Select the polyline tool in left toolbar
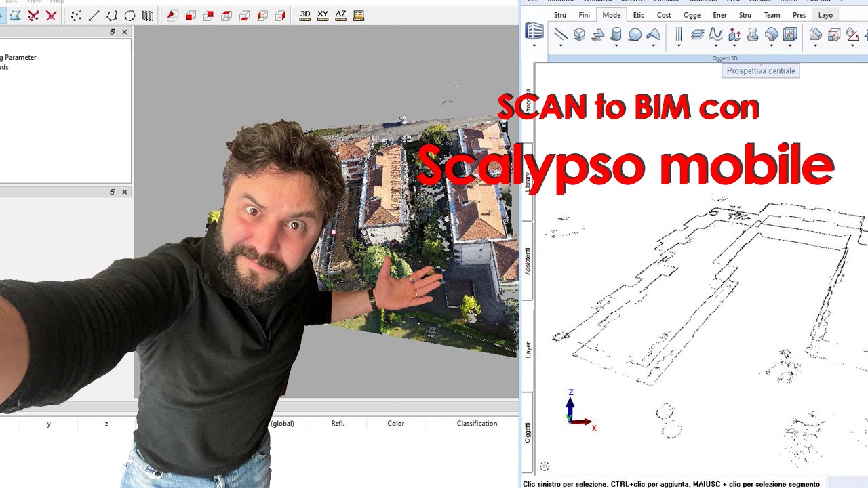The image size is (868, 488). point(112,16)
